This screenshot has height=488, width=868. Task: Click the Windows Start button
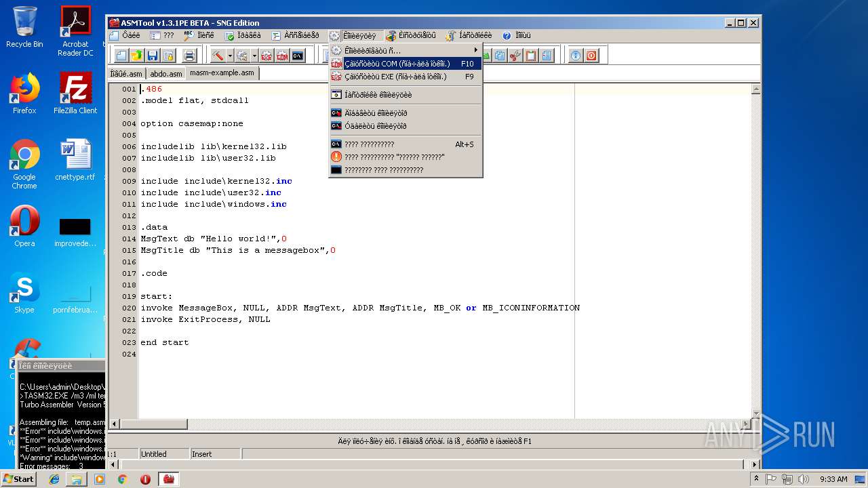pyautogui.click(x=18, y=479)
